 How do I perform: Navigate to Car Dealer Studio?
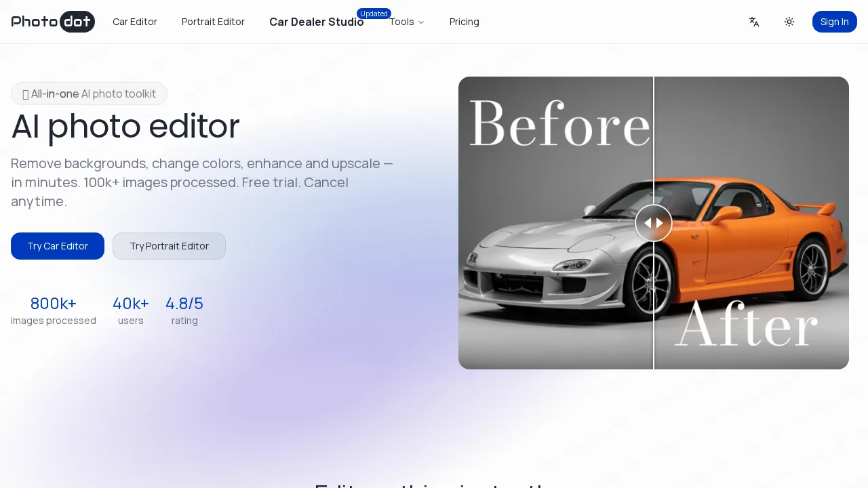click(x=316, y=22)
